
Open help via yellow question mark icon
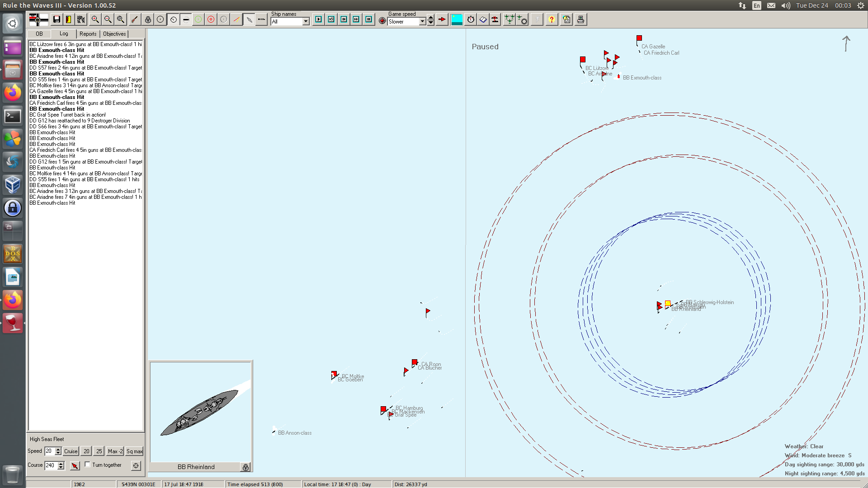(x=552, y=19)
